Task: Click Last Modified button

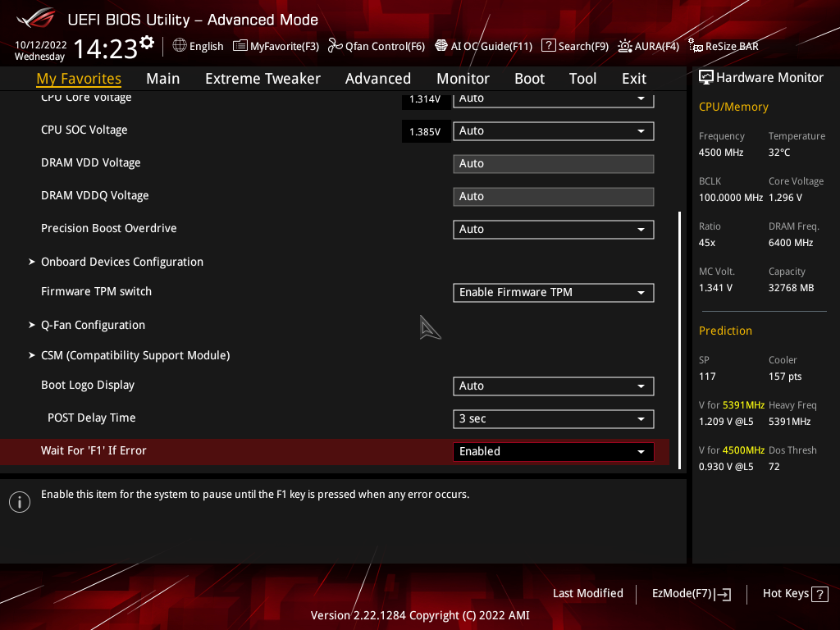Action: 587,594
